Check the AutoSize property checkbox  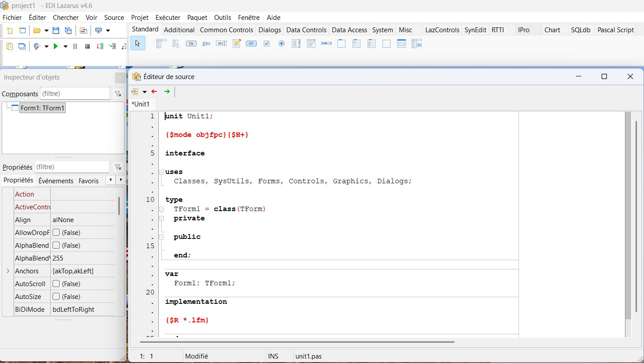(x=56, y=296)
